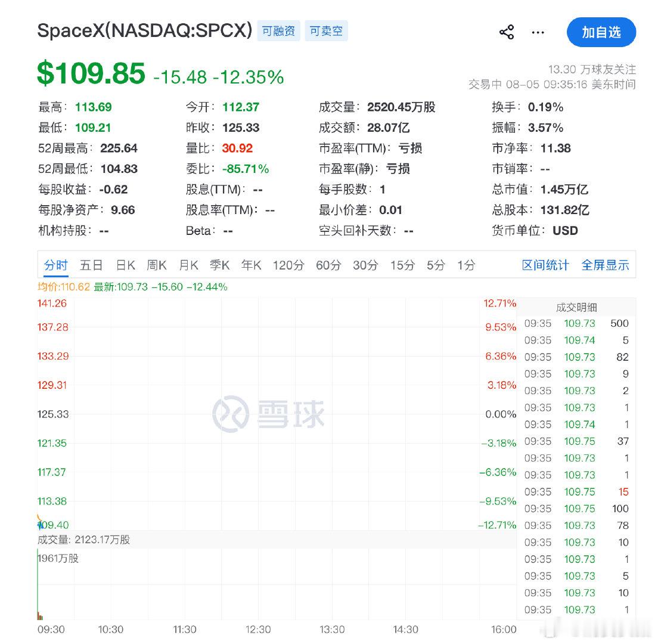Click the 成交明细 panel header
The image size is (658, 644).
pos(576,307)
